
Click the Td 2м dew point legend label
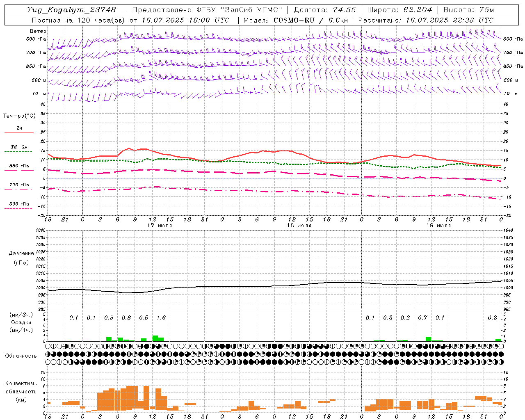pyautogui.click(x=19, y=147)
